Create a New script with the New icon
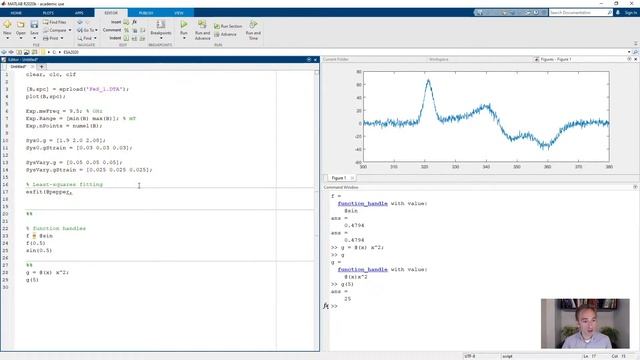 7,25
